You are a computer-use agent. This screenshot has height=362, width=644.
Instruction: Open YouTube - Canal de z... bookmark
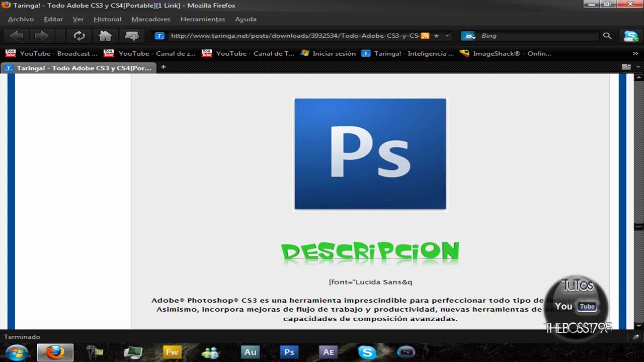(x=150, y=53)
